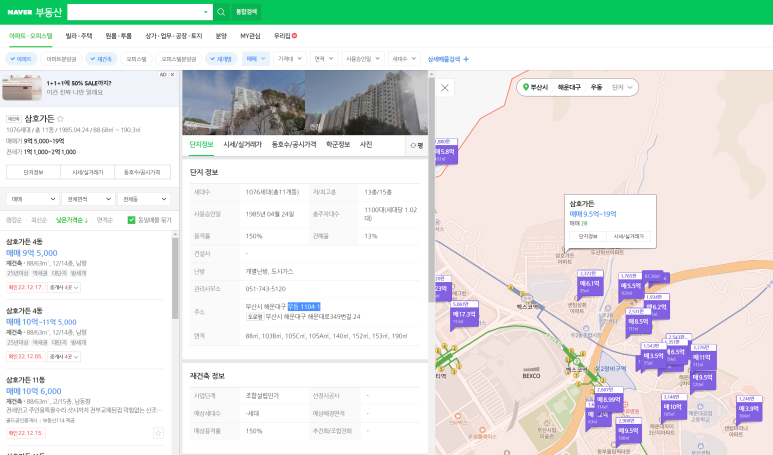Open the NAVER 부동산 logo home
Screen dimensions: 773x455
[34, 12]
